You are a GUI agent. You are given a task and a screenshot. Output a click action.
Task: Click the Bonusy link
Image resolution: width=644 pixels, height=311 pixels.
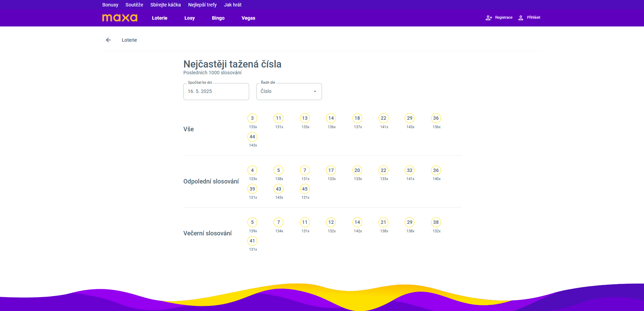pyautogui.click(x=110, y=5)
